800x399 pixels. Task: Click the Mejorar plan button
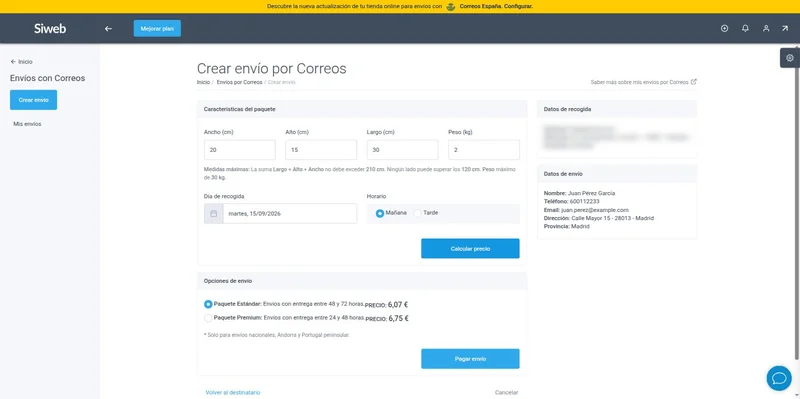pyautogui.click(x=157, y=29)
